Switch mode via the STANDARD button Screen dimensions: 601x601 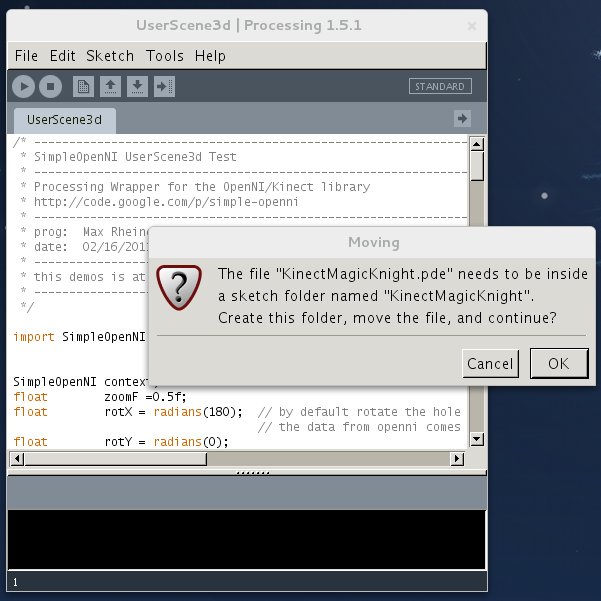(440, 86)
